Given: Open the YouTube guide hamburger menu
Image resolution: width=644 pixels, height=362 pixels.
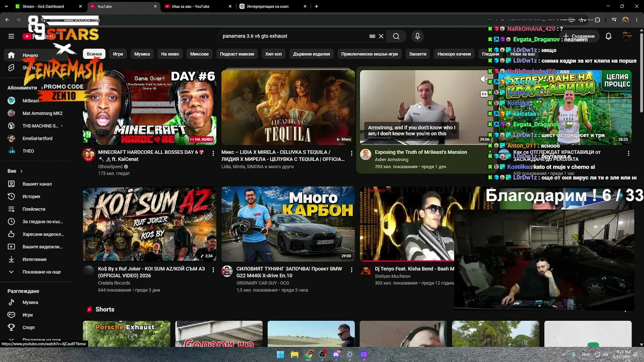Looking at the screenshot, I should (11, 36).
